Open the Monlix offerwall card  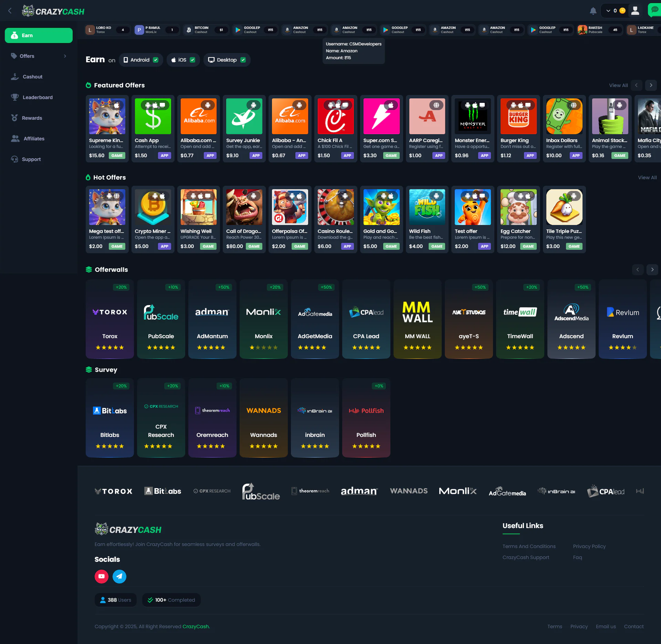[x=264, y=319]
